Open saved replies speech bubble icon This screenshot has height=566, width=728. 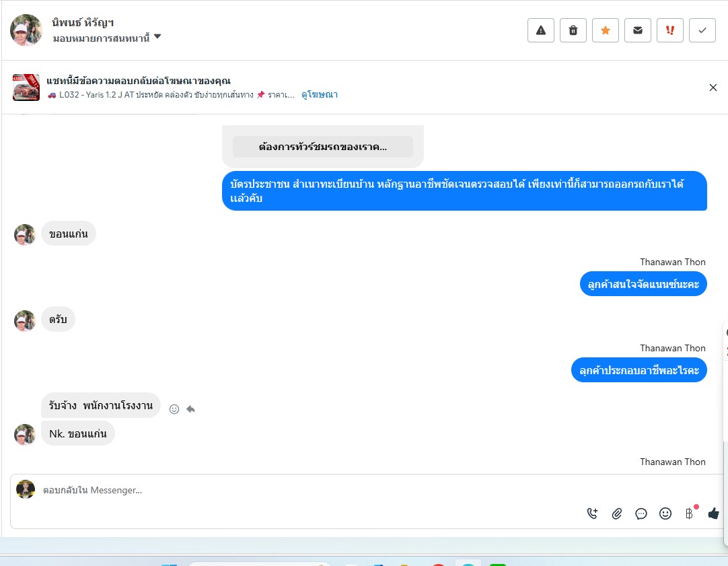point(641,514)
